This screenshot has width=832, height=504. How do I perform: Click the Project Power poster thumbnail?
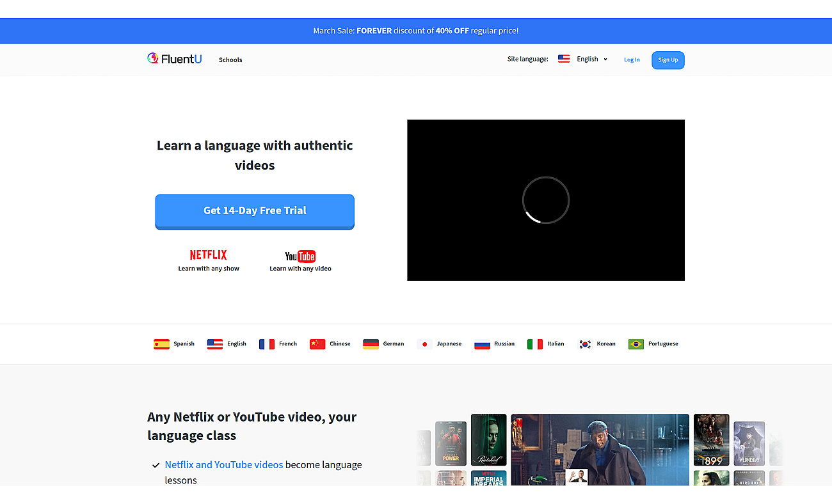pos(451,443)
